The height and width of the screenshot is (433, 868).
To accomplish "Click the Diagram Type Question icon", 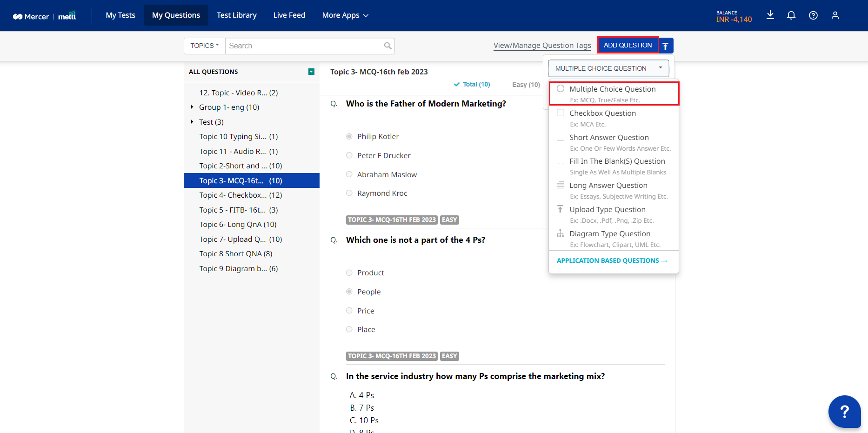I will pyautogui.click(x=561, y=233).
